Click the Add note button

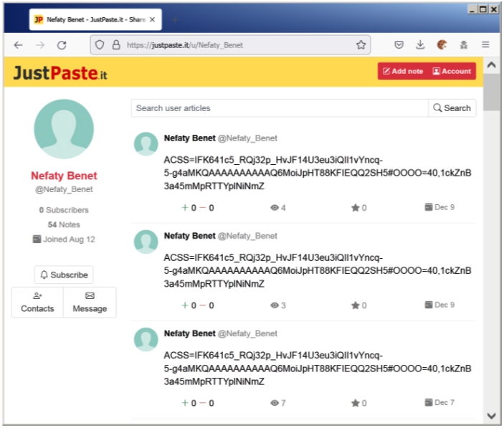(x=403, y=72)
